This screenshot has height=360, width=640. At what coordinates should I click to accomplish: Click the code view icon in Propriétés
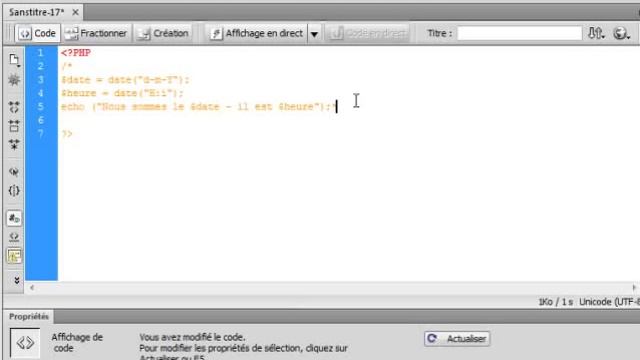[25, 343]
